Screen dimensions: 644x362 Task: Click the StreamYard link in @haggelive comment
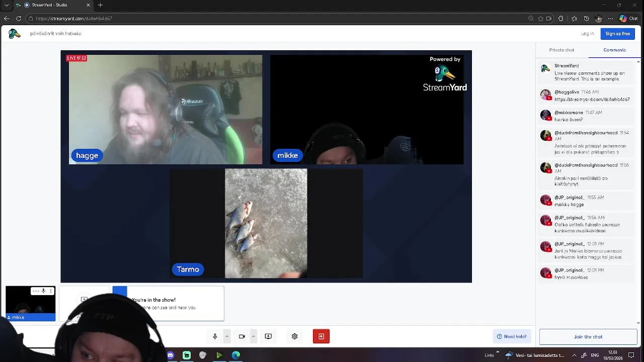[x=592, y=100]
